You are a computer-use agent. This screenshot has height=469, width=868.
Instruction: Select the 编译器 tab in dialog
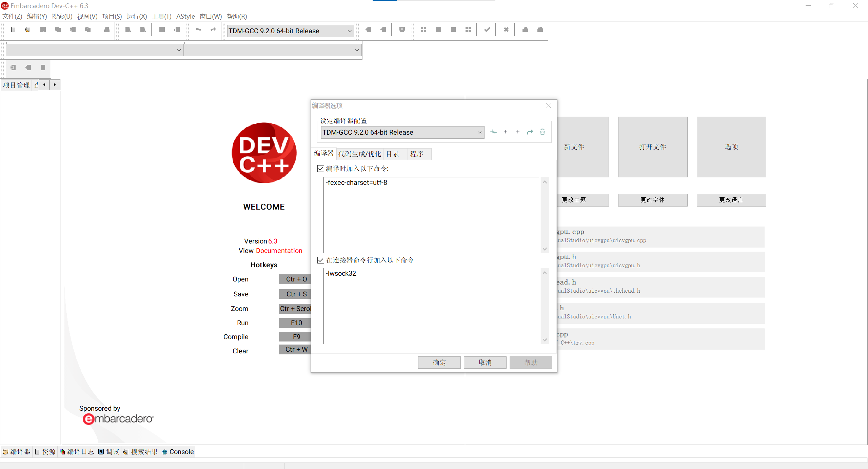[324, 153]
